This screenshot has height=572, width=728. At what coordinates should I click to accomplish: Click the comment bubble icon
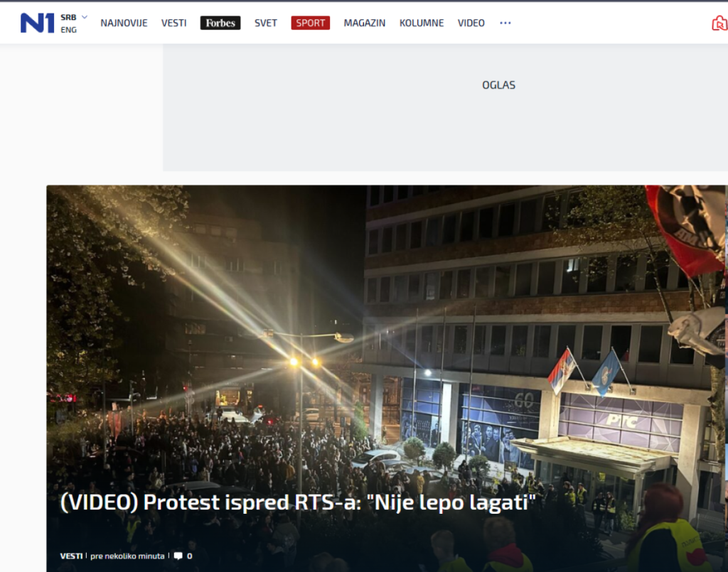(x=178, y=556)
